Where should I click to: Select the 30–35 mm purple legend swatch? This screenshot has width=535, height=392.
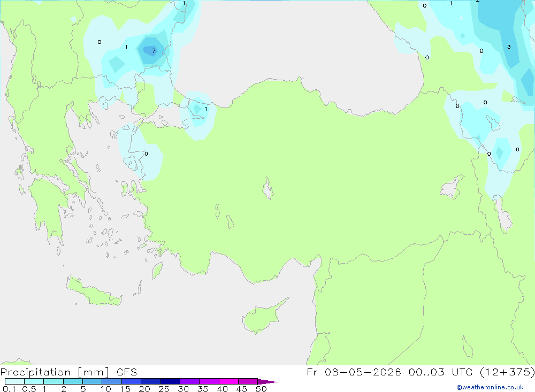(190, 381)
